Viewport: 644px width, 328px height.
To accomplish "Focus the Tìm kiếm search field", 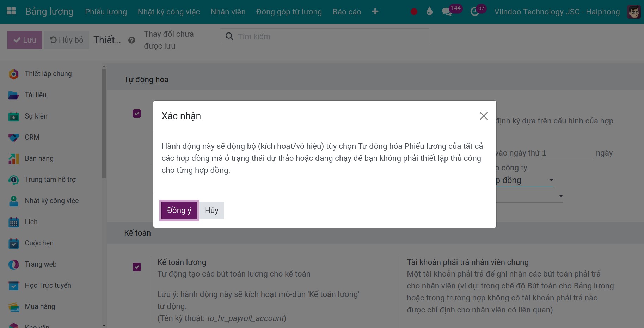I will pyautogui.click(x=324, y=37).
